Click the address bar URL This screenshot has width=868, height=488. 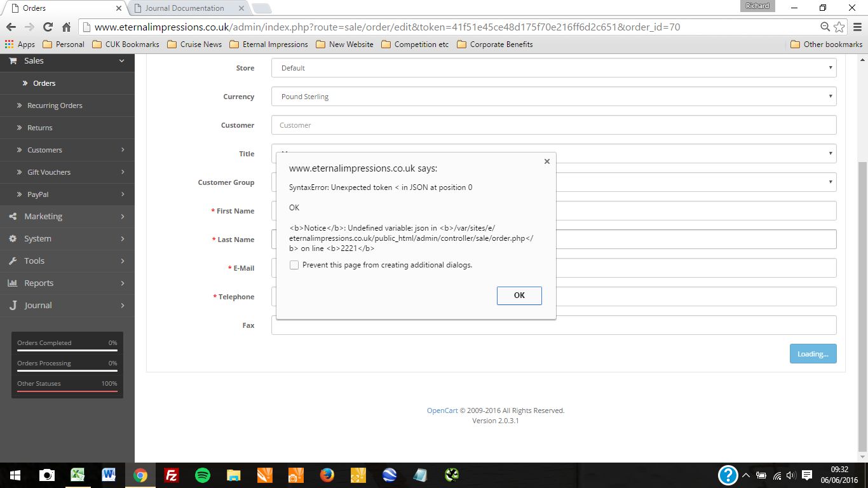[388, 27]
